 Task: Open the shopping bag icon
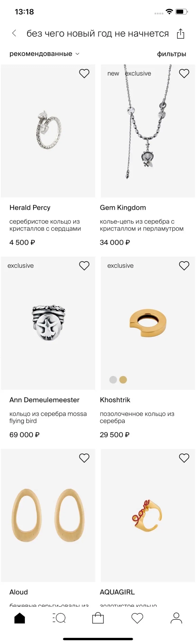point(98,618)
